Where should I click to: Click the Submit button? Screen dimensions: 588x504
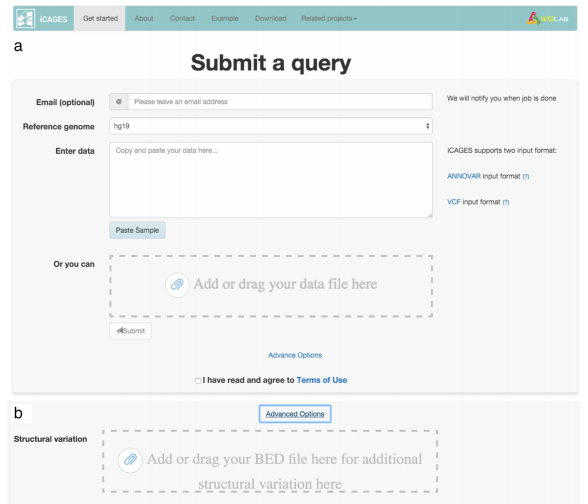click(130, 331)
